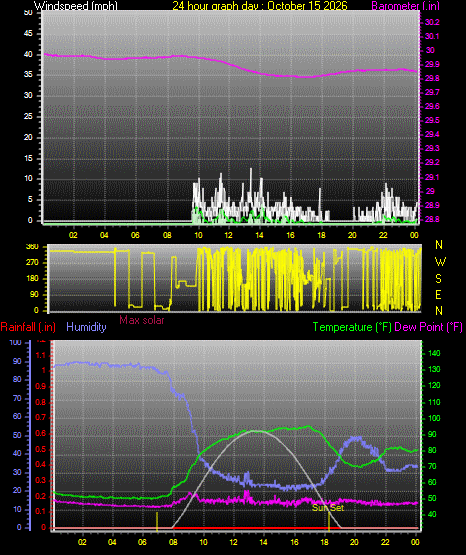Click the 30.2 barometer scale value
The image size is (466, 555).
point(432,22)
